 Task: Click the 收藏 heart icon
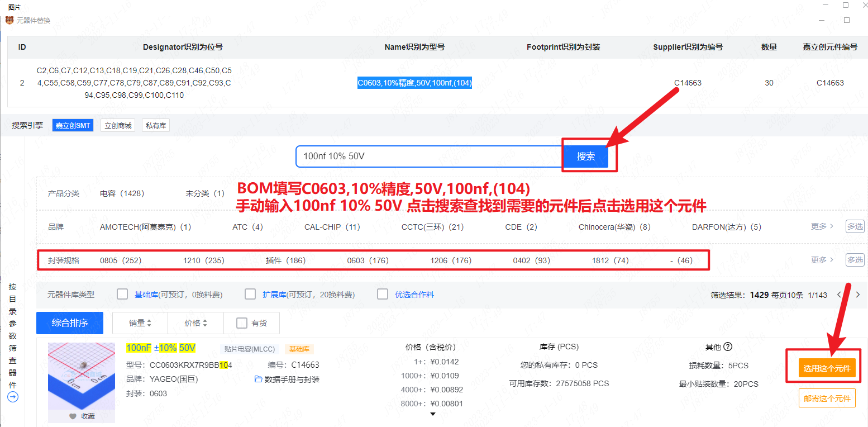[x=73, y=416]
